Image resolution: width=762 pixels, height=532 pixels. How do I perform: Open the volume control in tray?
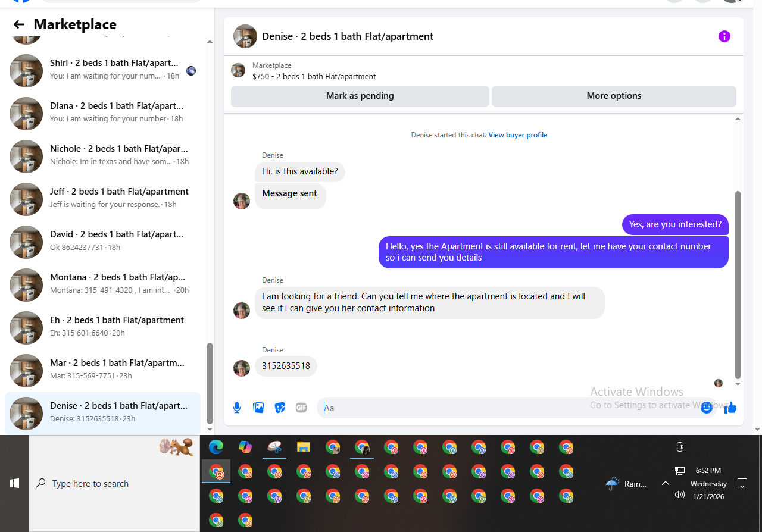point(680,495)
